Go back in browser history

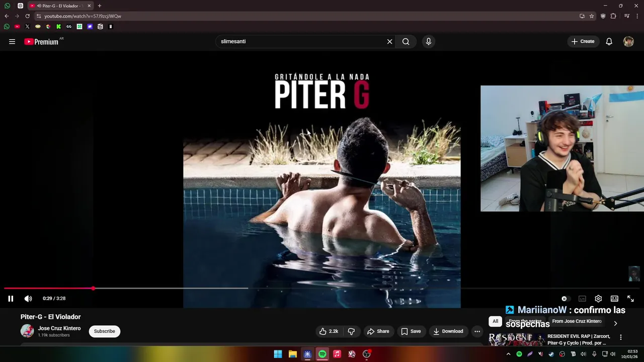7,16
